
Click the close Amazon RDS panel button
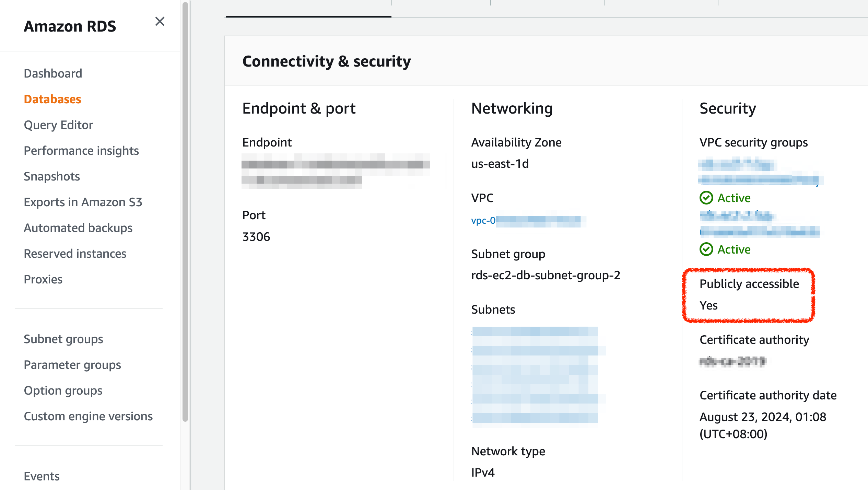160,22
